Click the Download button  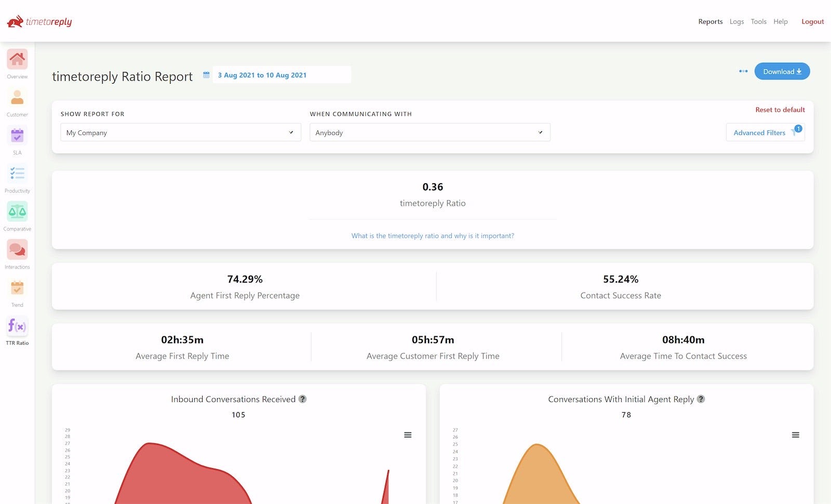point(782,72)
